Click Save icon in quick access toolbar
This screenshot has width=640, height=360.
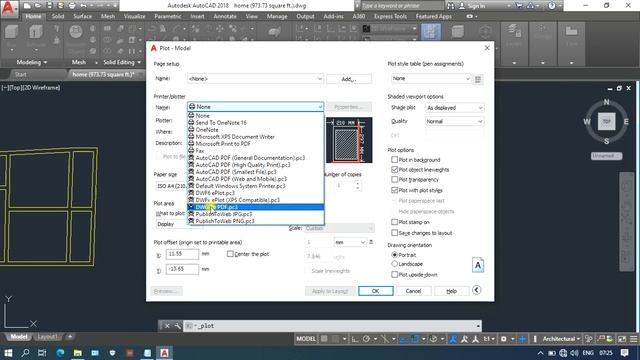49,6
